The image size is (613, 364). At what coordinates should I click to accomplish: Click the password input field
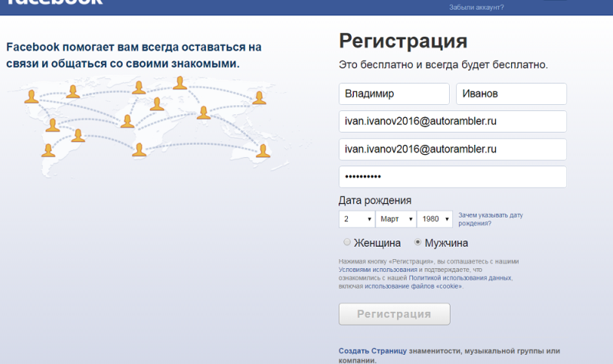click(x=453, y=177)
